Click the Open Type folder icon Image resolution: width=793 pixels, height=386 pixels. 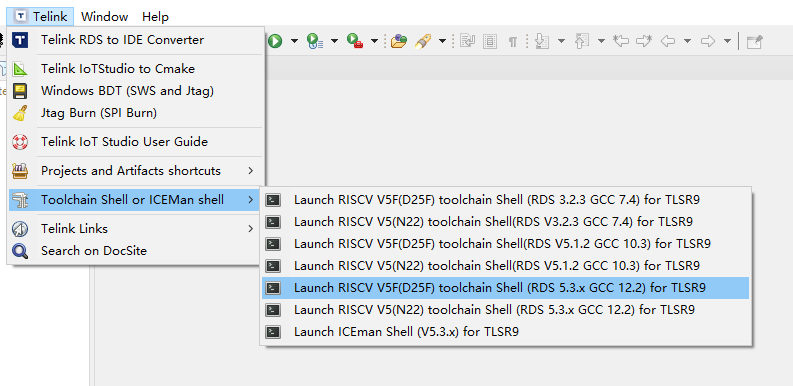[x=399, y=41]
